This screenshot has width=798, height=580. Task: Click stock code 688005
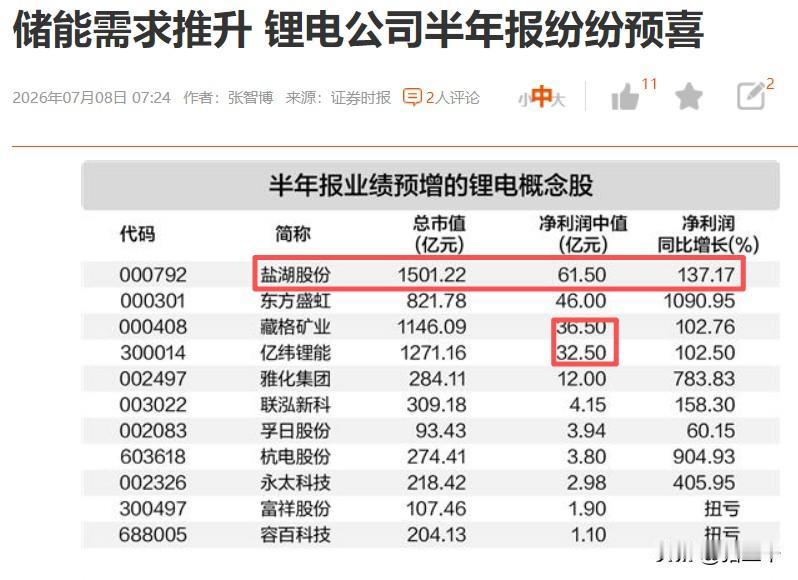pos(153,535)
